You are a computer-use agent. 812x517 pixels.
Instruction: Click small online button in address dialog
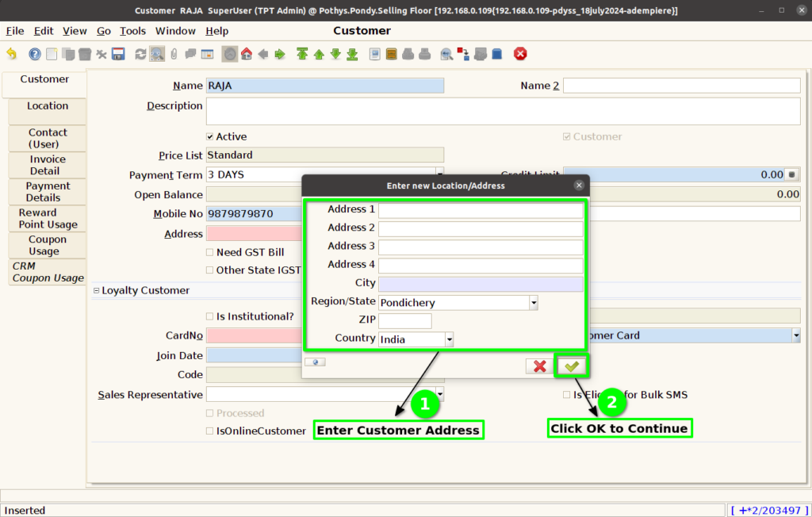[x=315, y=362]
